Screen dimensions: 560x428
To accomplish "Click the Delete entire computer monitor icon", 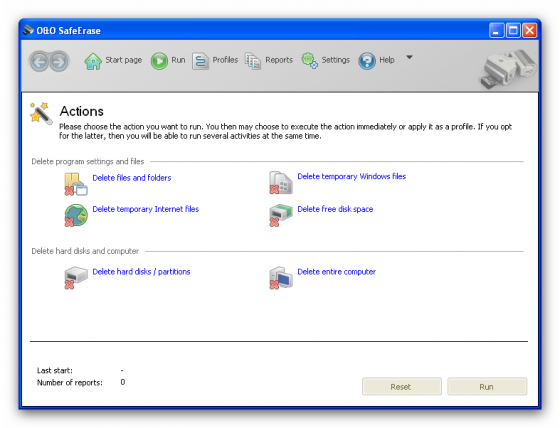I will pos(281,278).
